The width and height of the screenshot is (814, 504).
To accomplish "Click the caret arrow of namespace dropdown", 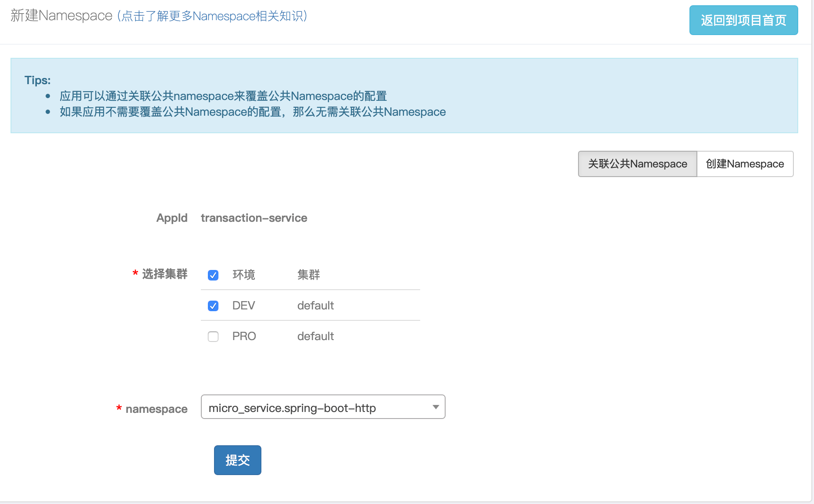I will 436,407.
